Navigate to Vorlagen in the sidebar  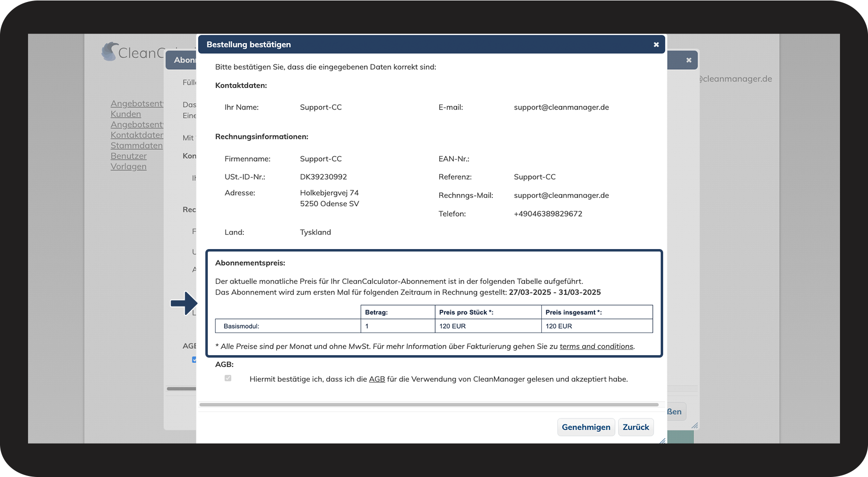128,167
